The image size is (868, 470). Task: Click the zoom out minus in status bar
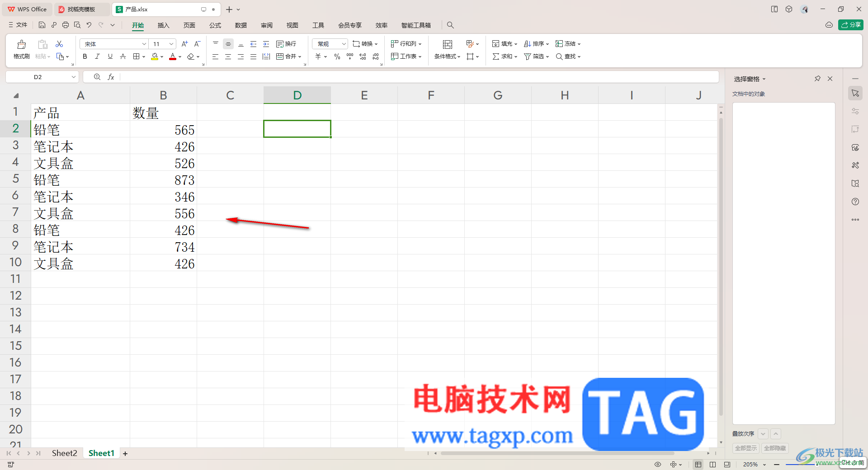(777, 465)
